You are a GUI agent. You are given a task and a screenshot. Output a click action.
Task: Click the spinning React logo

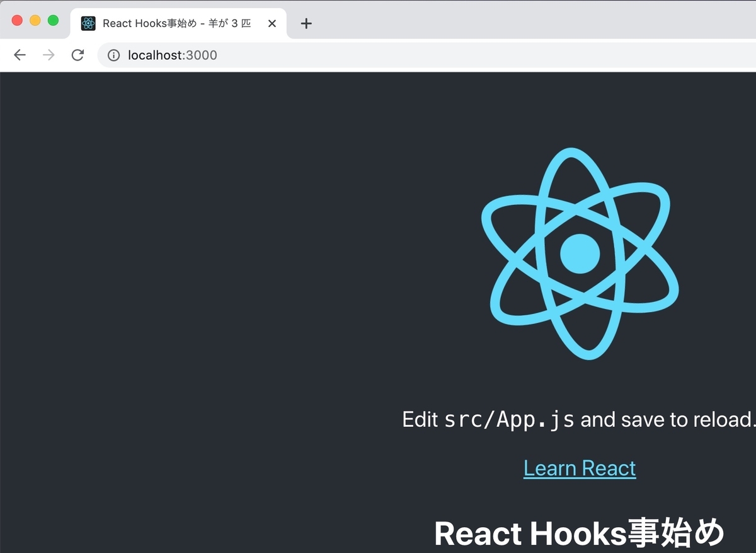580,253
